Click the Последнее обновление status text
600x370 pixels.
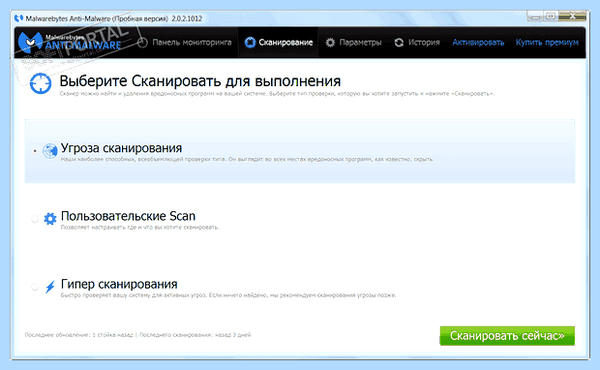[79, 335]
